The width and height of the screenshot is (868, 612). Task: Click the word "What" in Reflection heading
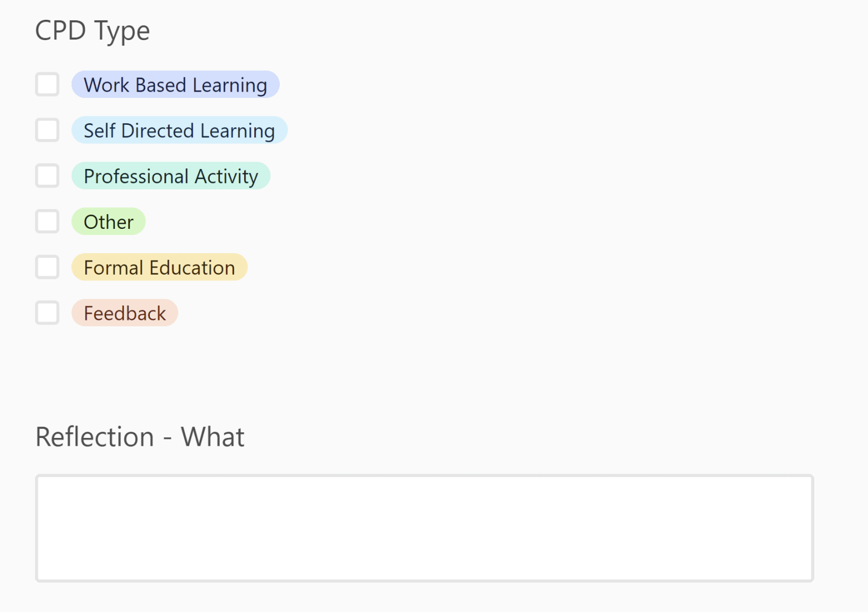coord(212,437)
